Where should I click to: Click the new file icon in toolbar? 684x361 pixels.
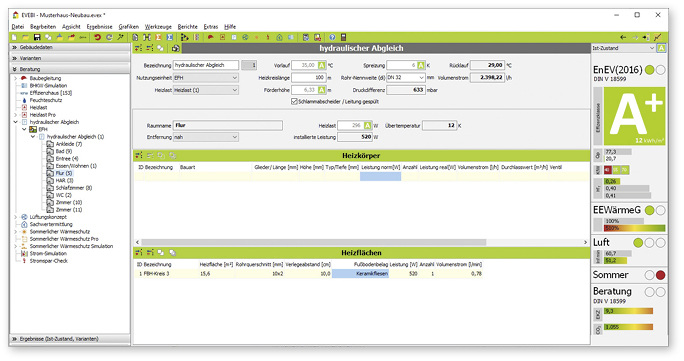[14, 37]
